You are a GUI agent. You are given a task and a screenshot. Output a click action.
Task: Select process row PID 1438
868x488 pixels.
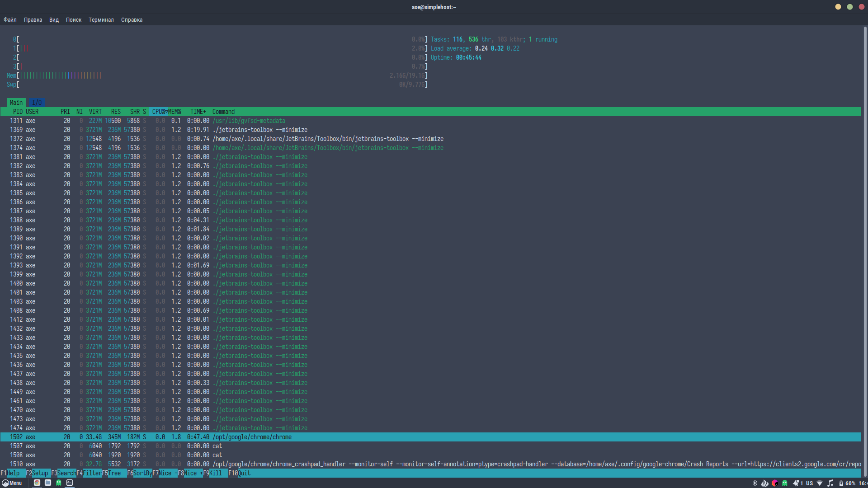tap(430, 383)
